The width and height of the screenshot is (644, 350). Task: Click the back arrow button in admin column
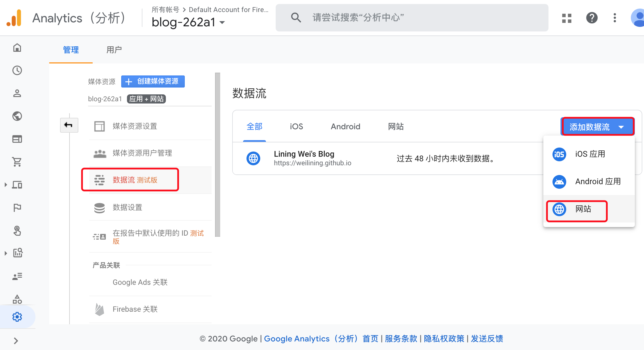[x=69, y=125]
